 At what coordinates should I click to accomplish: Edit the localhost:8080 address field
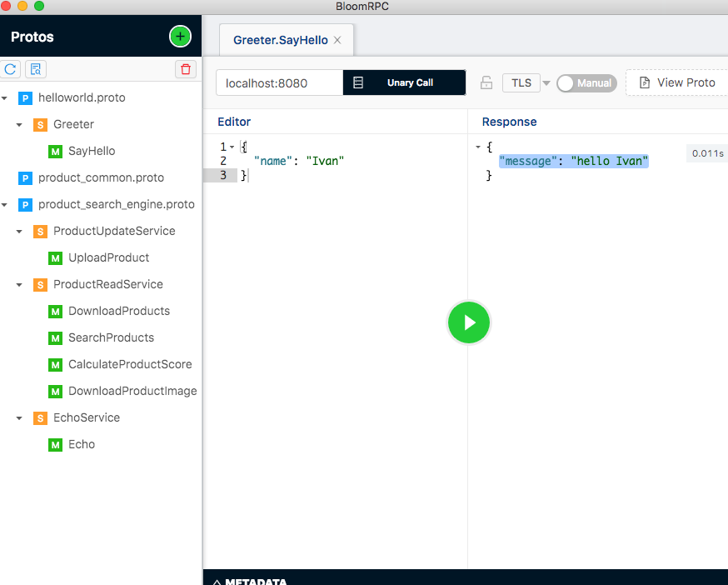click(280, 82)
